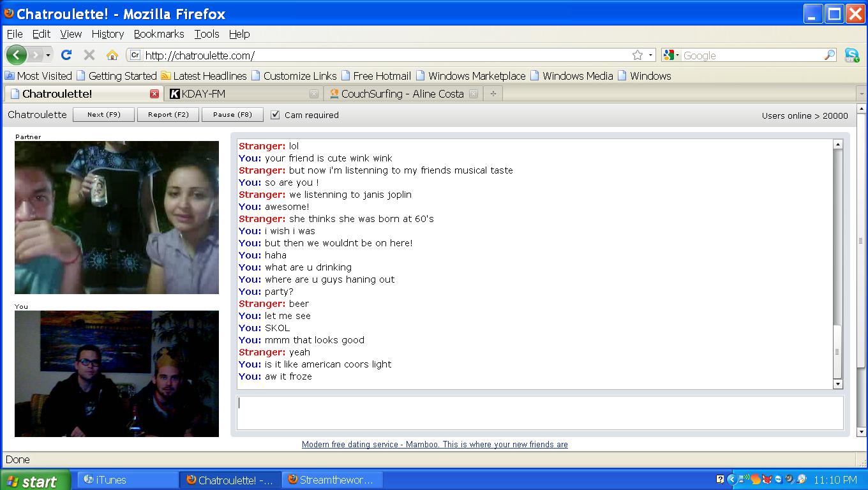The height and width of the screenshot is (490, 868).
Task: Open the Help menu
Action: [239, 34]
